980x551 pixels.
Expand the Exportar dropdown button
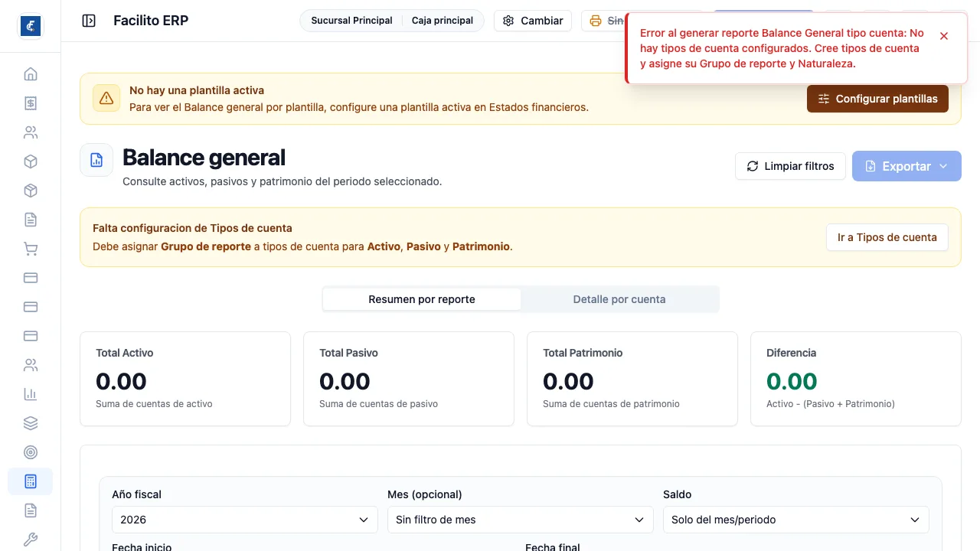point(906,166)
